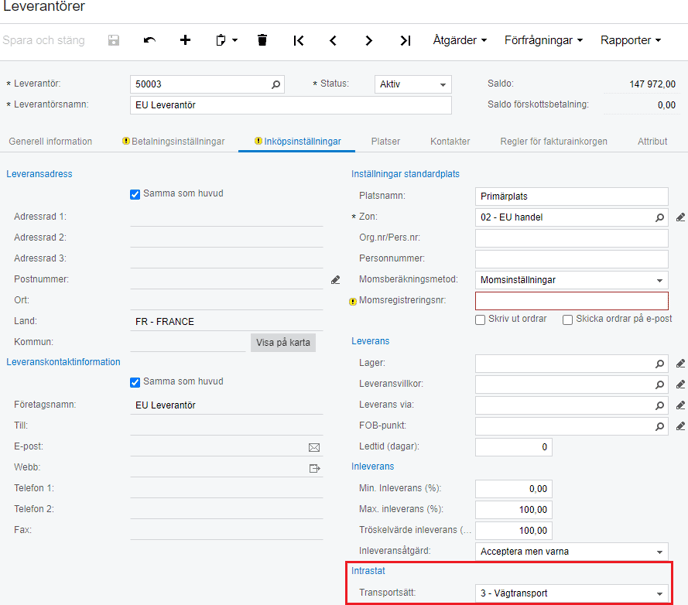The width and height of the screenshot is (688, 605).
Task: Switch to Platser tab
Action: (x=386, y=142)
